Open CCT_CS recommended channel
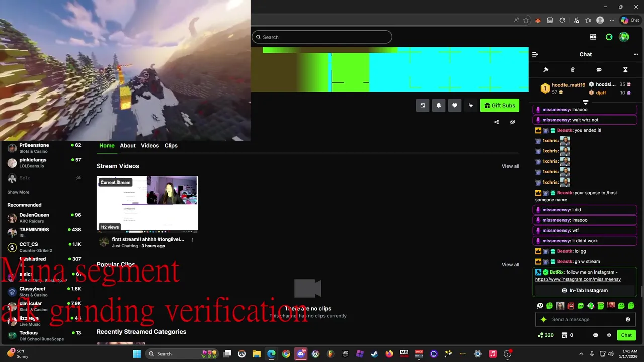 pyautogui.click(x=45, y=247)
